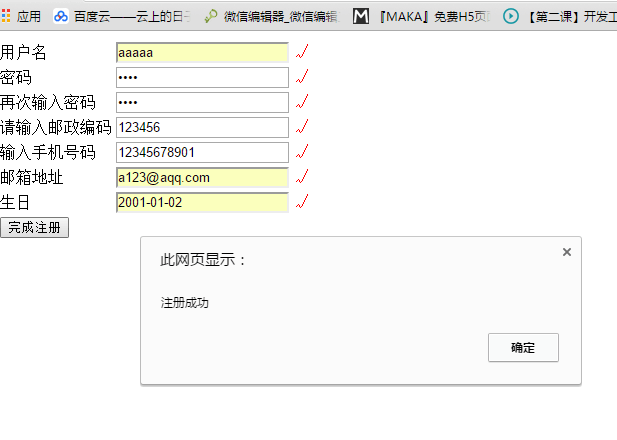Click the red checkmark beside 用户名
This screenshot has width=617, height=440.
click(302, 52)
